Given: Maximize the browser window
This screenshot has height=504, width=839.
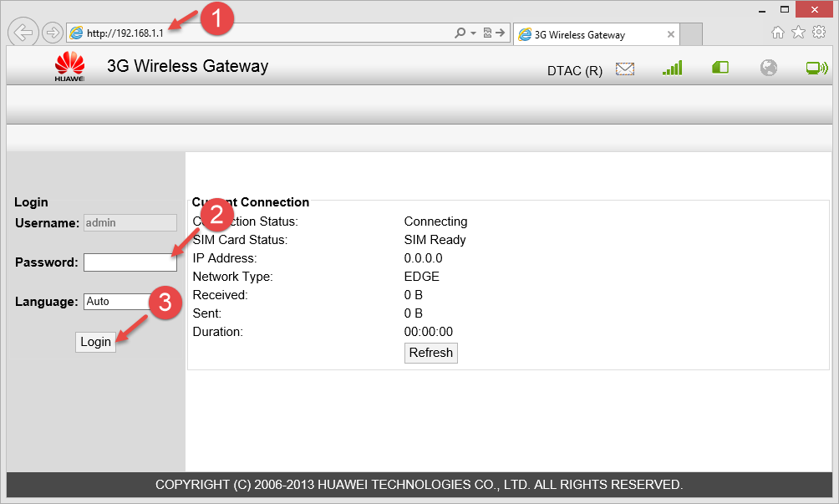Looking at the screenshot, I should tap(785, 10).
